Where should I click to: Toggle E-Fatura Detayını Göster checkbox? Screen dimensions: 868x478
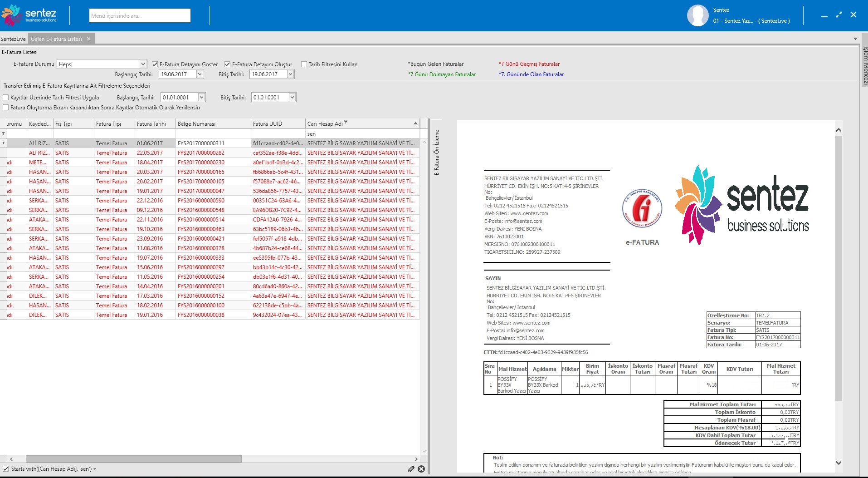[x=155, y=64]
